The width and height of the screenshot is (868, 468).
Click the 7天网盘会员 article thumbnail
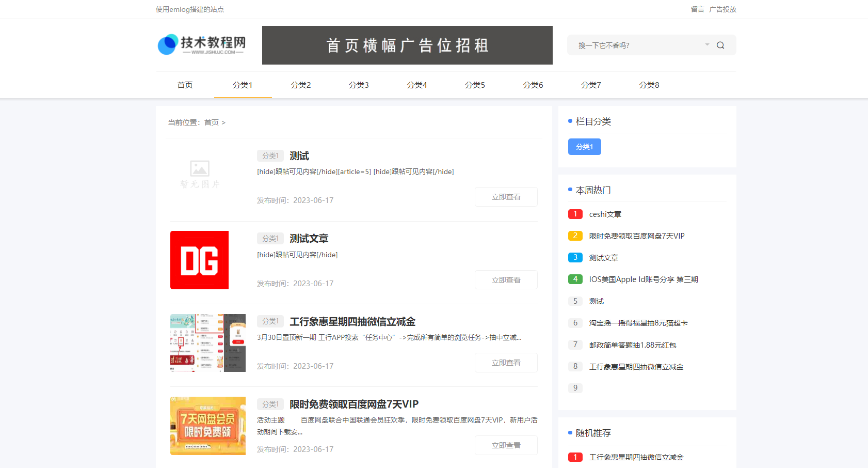click(207, 426)
